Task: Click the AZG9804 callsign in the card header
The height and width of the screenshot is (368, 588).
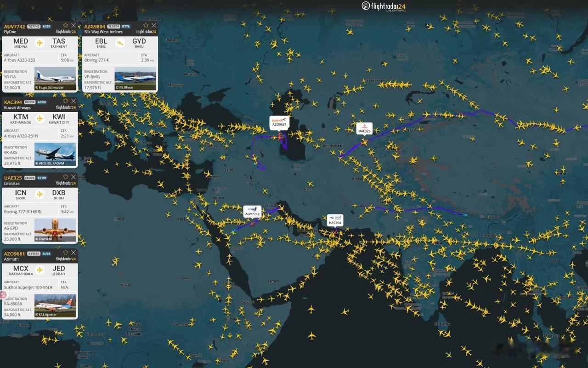Action: (x=95, y=27)
